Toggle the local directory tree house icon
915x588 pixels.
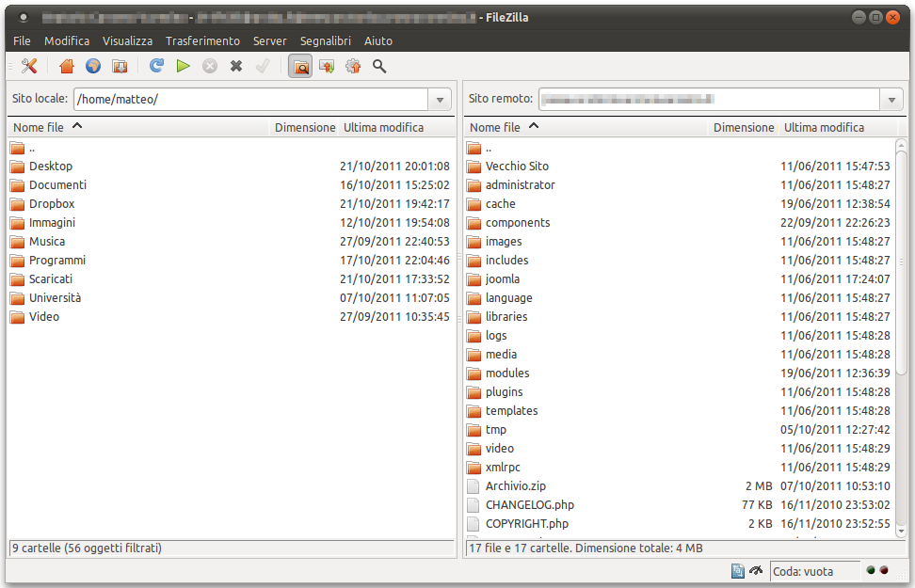point(67,66)
